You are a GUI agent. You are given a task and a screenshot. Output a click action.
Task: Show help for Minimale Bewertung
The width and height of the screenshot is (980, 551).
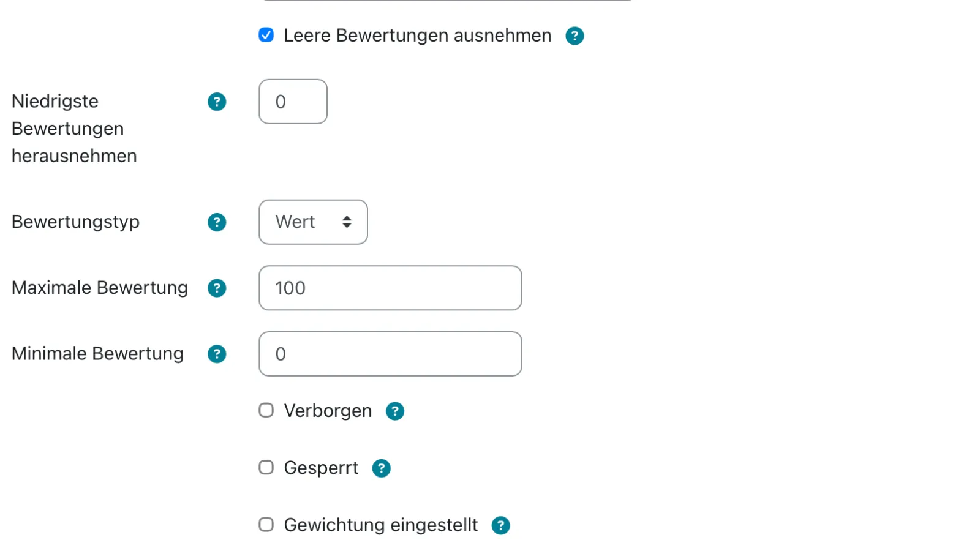[217, 353]
